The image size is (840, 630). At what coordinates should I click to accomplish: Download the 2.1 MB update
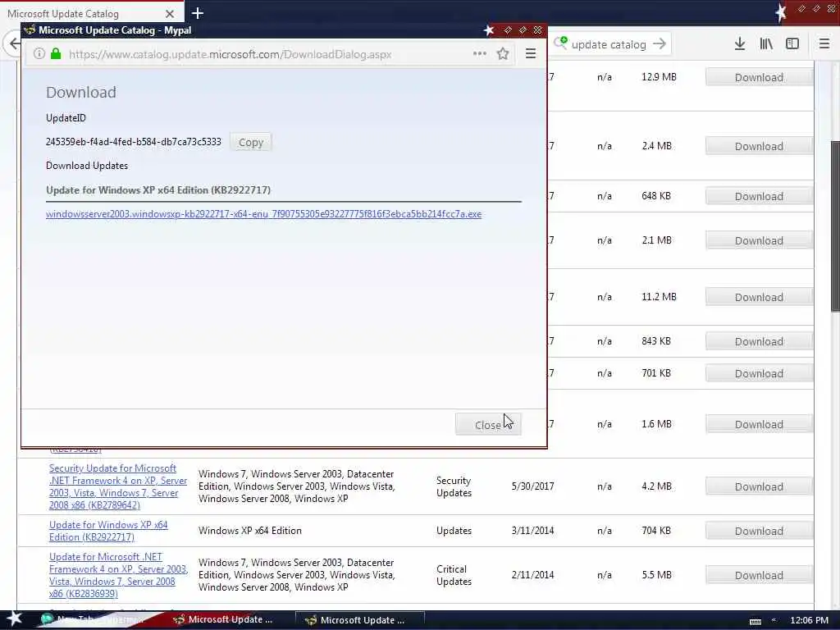[759, 240]
